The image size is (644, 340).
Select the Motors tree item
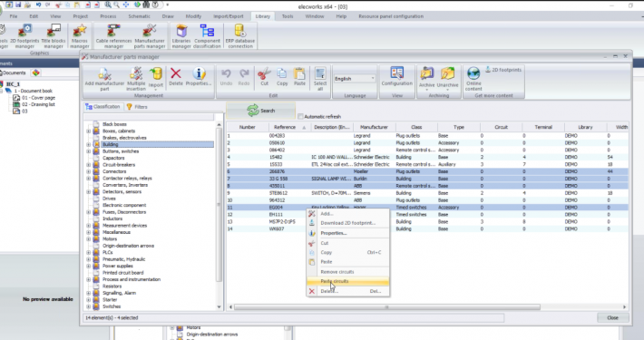tap(110, 239)
